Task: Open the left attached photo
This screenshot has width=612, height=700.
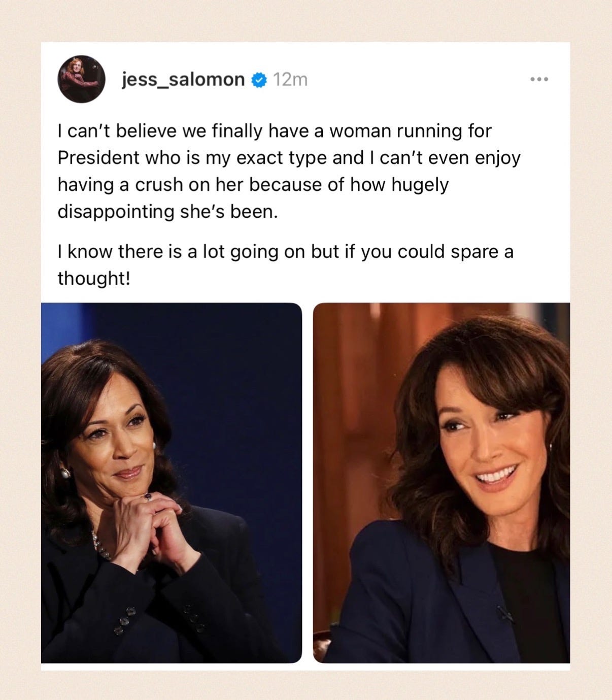Action: point(172,483)
